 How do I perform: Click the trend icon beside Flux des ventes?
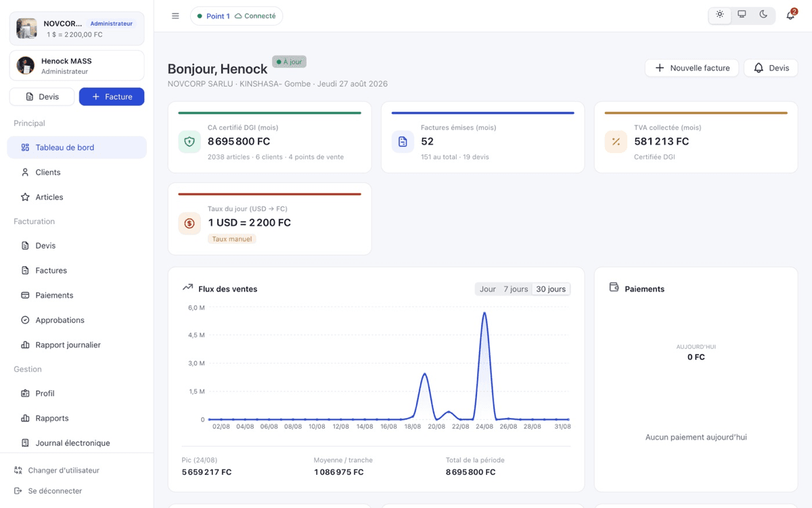coord(188,287)
